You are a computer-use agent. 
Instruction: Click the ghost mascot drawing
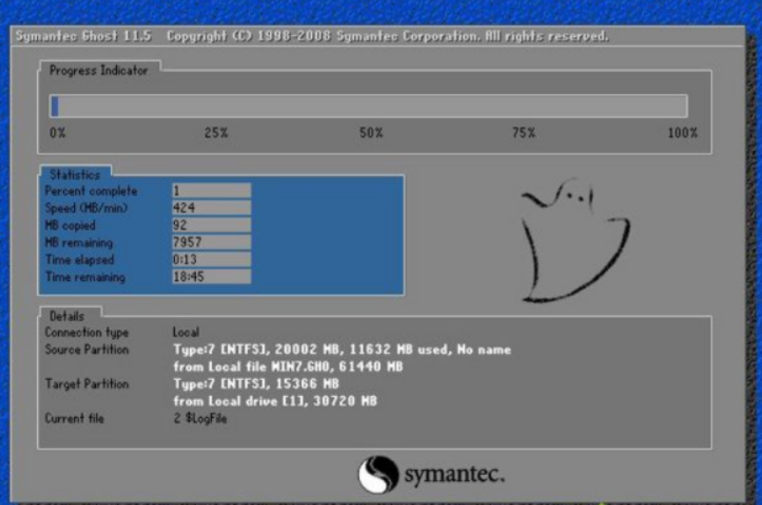click(575, 240)
